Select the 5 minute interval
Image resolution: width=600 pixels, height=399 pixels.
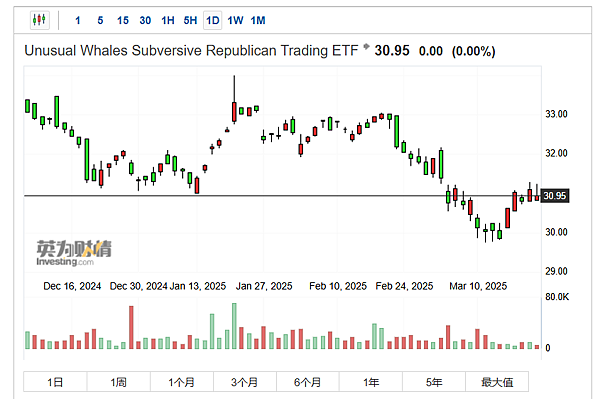[100, 20]
